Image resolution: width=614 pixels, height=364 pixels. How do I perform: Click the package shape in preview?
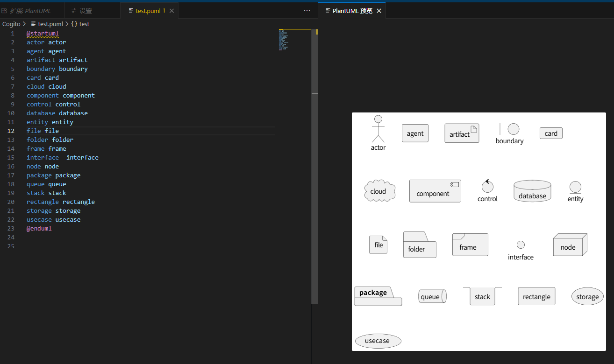click(x=378, y=296)
